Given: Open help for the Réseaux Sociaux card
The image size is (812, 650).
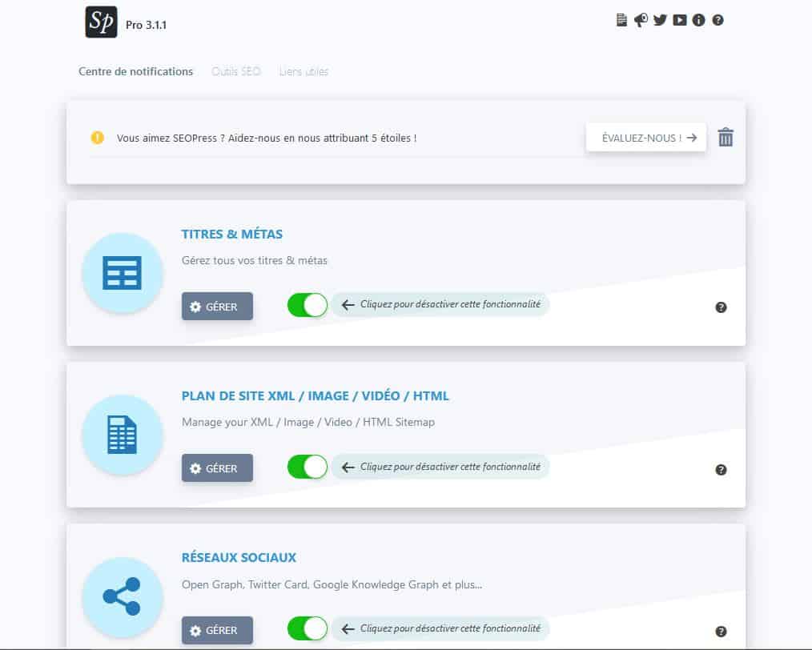Looking at the screenshot, I should tap(721, 632).
